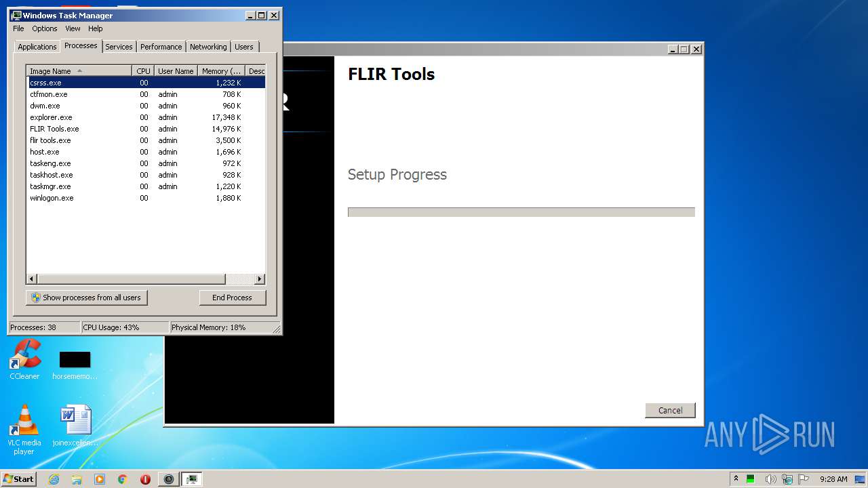This screenshot has width=868, height=488.
Task: Click the process list scroll left arrow
Action: pos(32,279)
